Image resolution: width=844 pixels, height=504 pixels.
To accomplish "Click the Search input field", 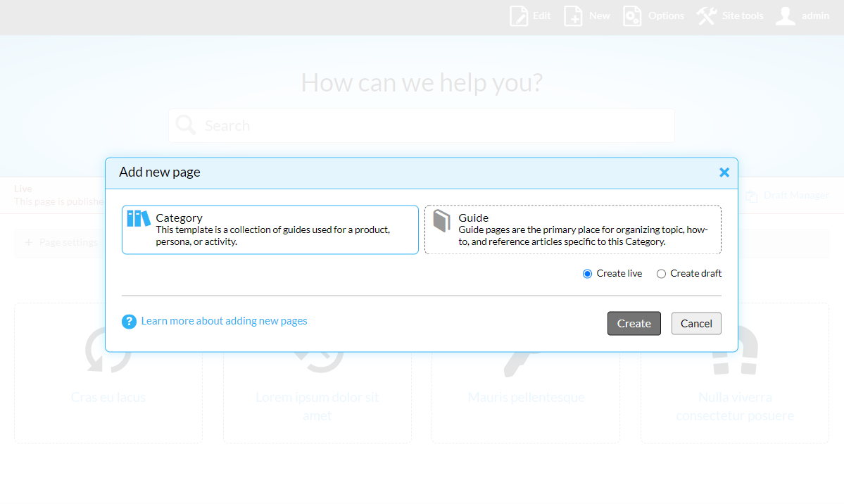I will coord(421,126).
